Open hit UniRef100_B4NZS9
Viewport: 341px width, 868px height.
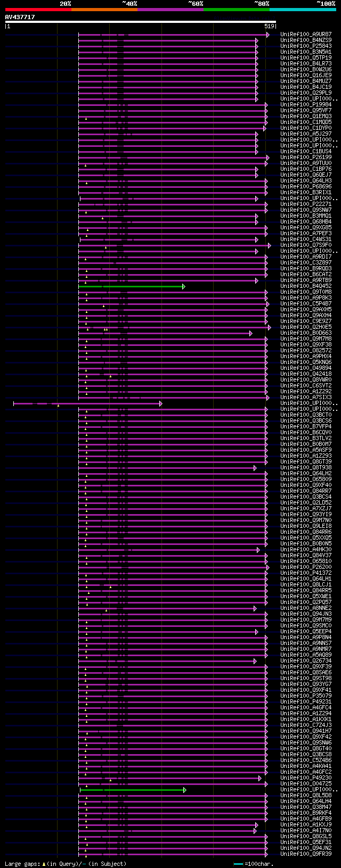click(x=306, y=40)
